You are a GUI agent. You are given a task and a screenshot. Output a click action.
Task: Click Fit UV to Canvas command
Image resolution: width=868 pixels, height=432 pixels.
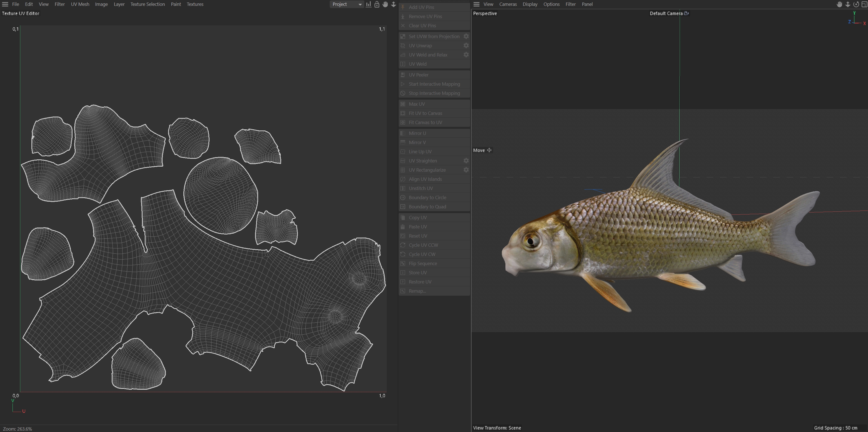pyautogui.click(x=425, y=113)
